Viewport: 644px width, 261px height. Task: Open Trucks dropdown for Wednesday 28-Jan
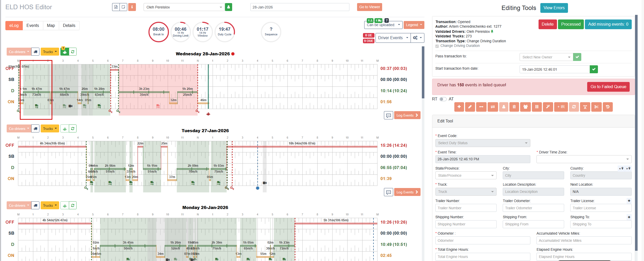50,52
